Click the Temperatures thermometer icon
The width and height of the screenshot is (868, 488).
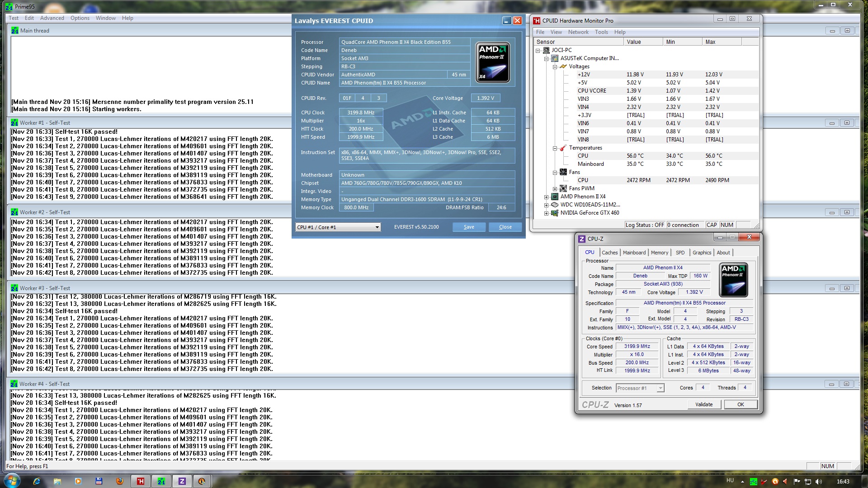point(563,148)
